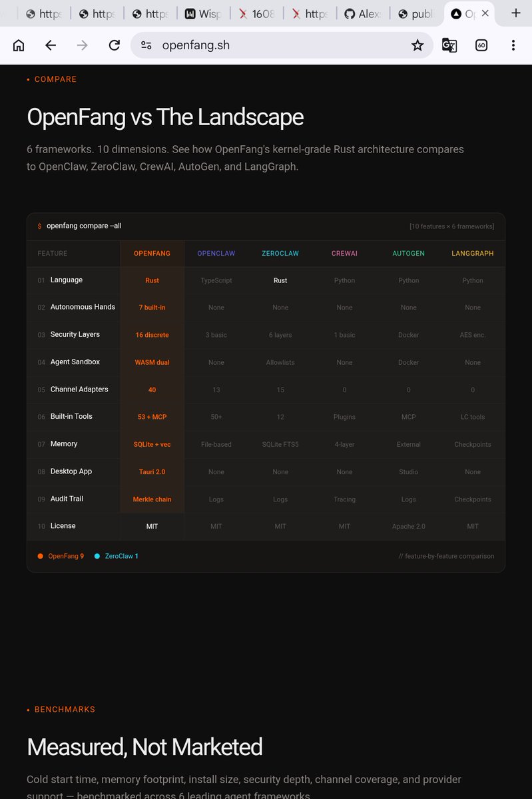Screen dimensions: 532x799
Task: Select the OPENCLAW column header
Action: pos(216,254)
